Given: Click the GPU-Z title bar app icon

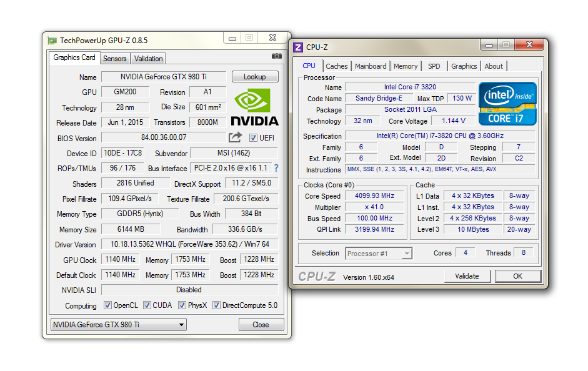Looking at the screenshot, I should [x=52, y=41].
